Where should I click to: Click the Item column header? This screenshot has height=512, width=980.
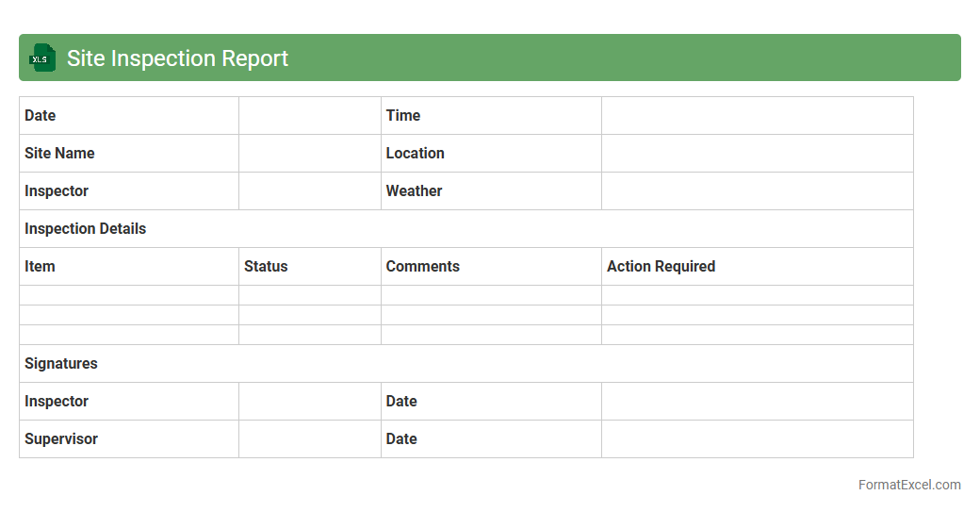(41, 267)
